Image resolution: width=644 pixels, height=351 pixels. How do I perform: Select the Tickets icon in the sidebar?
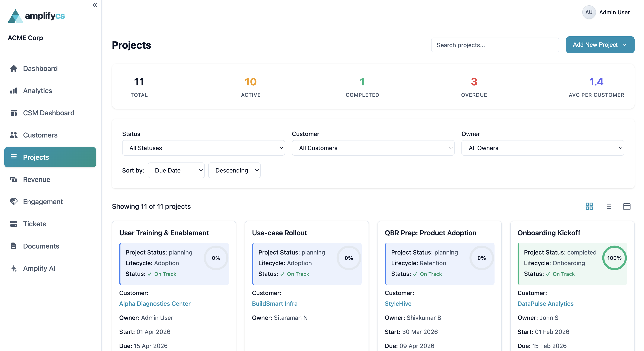(x=14, y=224)
